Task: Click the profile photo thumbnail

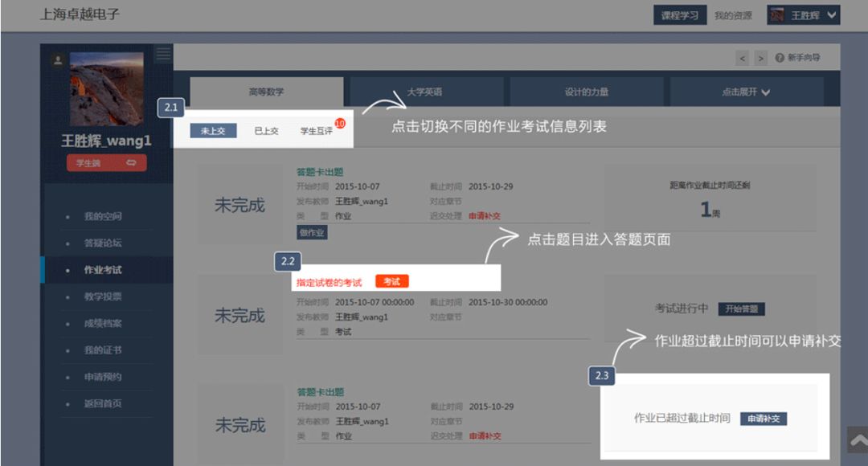Action: coord(107,88)
